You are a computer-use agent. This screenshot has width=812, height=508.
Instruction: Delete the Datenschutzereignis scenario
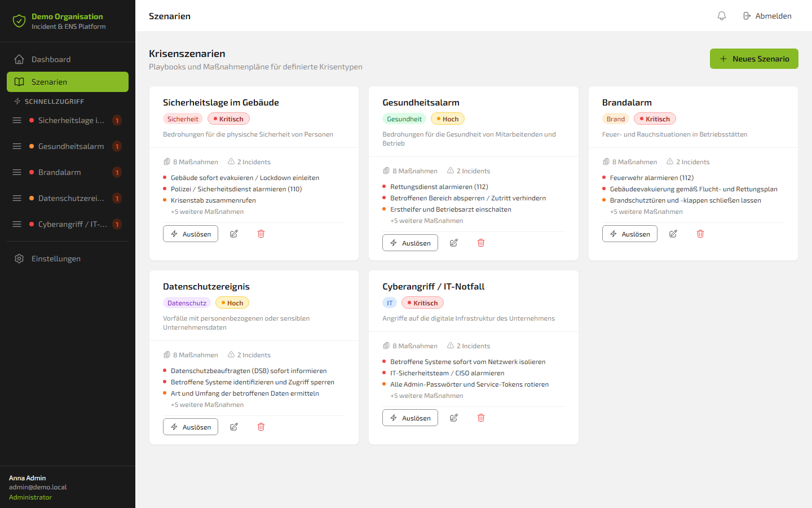[x=261, y=427]
